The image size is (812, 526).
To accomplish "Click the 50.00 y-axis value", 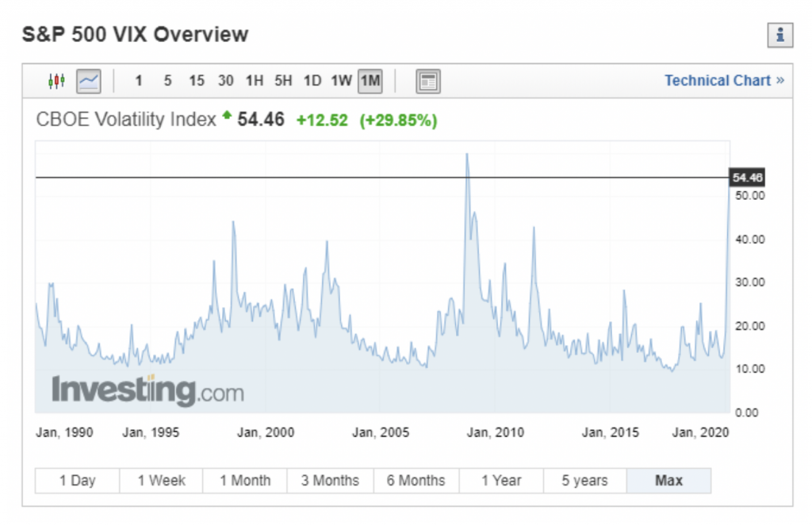I will pyautogui.click(x=749, y=196).
